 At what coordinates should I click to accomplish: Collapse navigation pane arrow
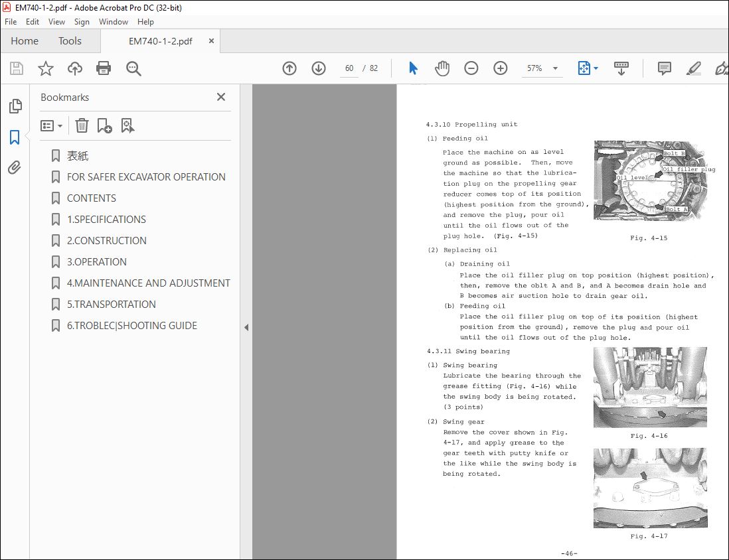point(246,327)
